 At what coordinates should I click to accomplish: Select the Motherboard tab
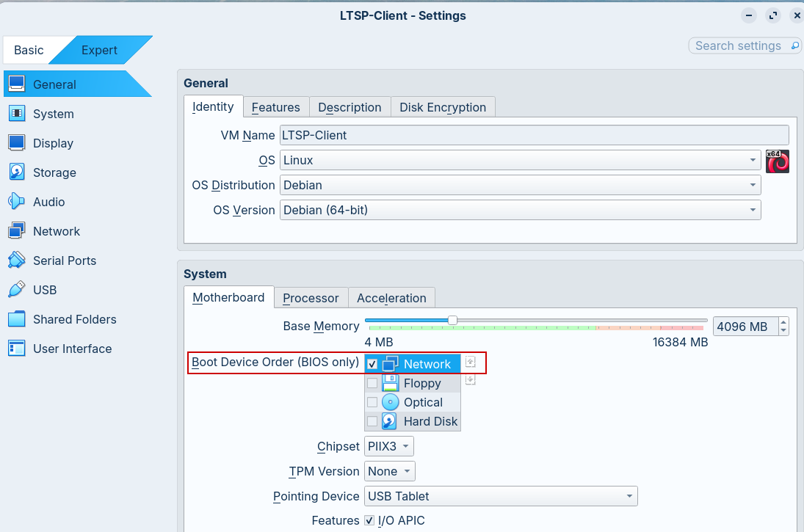228,297
